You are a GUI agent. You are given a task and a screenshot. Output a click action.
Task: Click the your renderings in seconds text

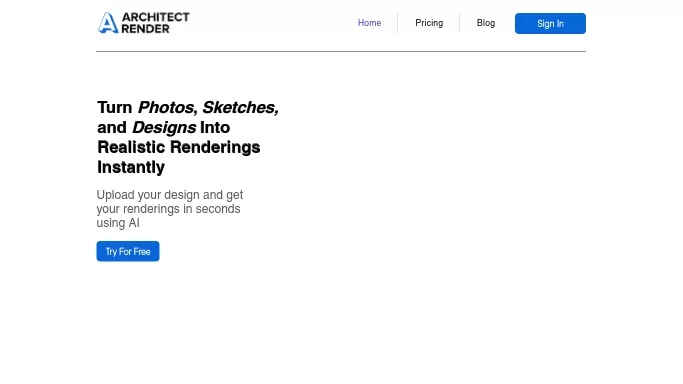(169, 209)
